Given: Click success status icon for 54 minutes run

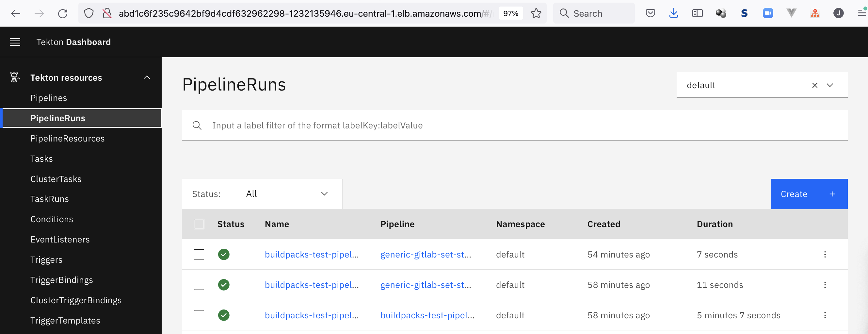Looking at the screenshot, I should tap(223, 254).
